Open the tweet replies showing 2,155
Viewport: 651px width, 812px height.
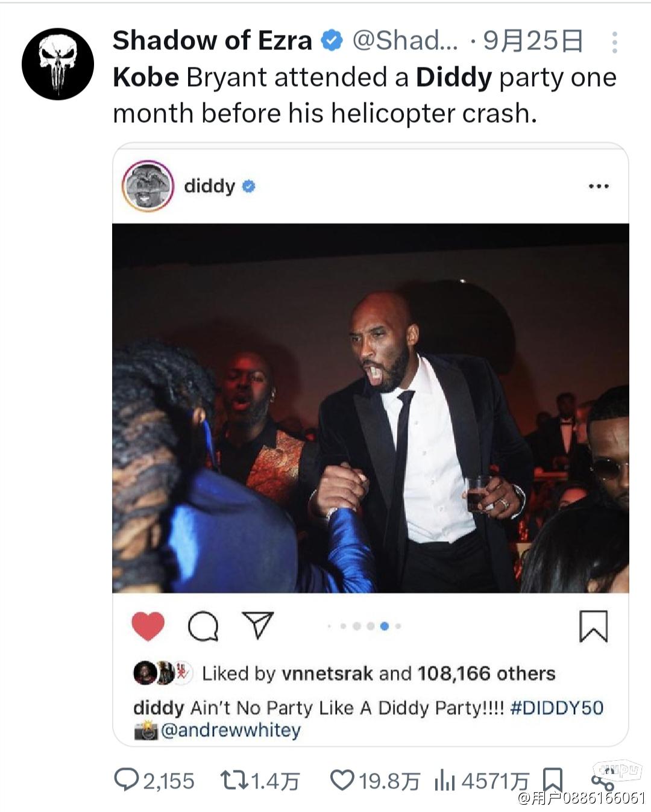coord(154,781)
